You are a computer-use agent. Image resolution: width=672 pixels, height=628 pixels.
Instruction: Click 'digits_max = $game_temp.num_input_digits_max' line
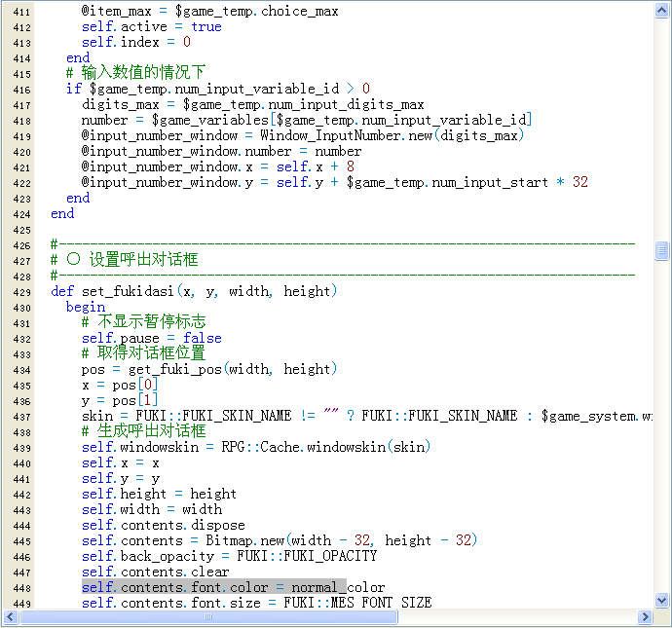click(252, 104)
